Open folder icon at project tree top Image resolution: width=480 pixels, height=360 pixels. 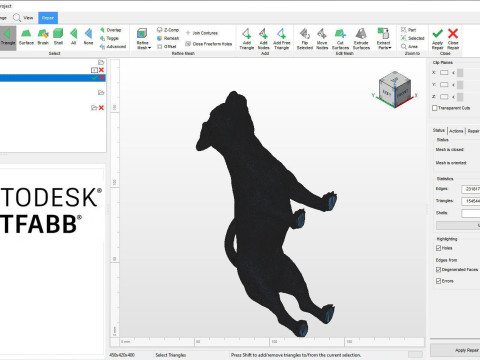tap(101, 62)
